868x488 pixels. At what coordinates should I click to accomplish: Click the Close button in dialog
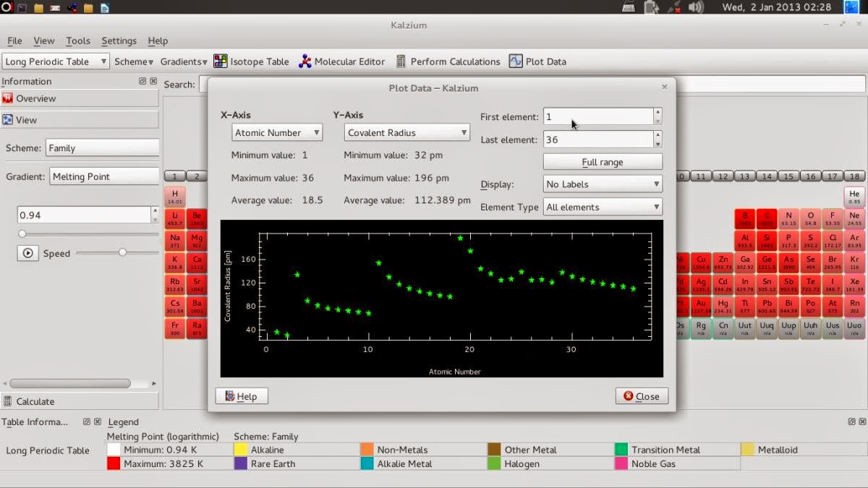(642, 396)
